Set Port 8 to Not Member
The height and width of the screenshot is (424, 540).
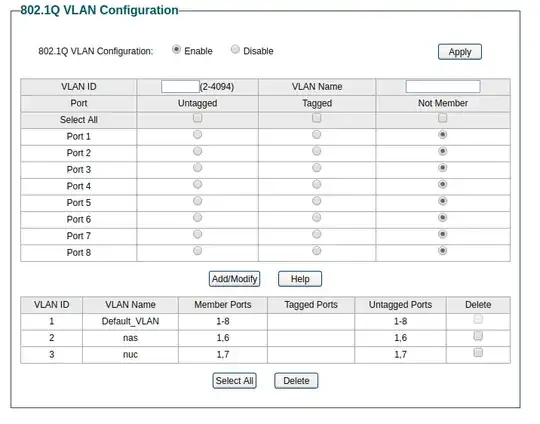pos(443,251)
